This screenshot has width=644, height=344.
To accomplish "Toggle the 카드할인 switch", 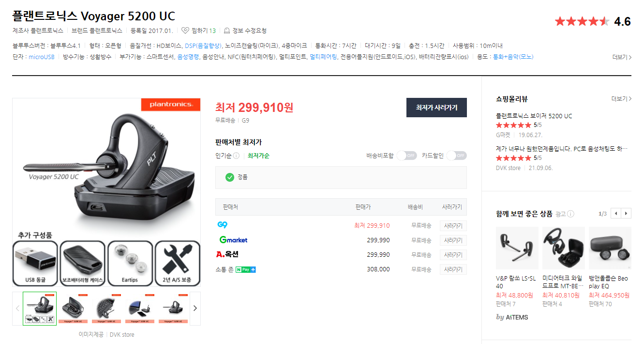I will tap(456, 156).
